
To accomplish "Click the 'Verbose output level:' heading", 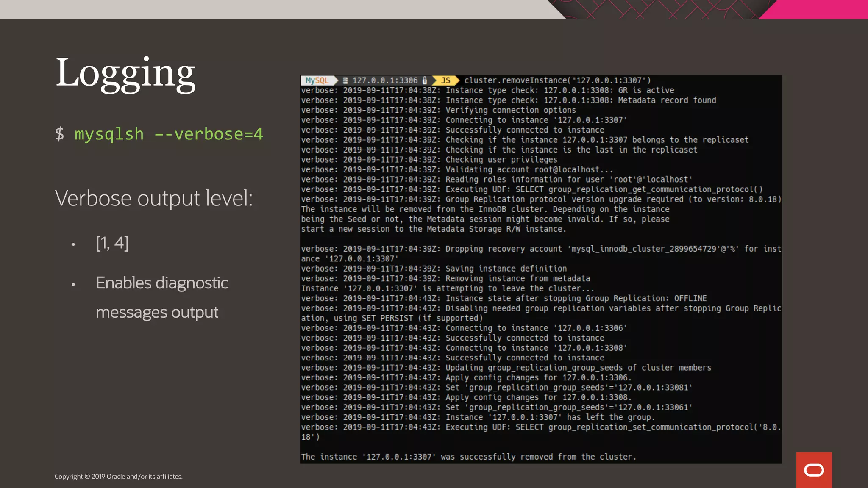I will point(154,198).
